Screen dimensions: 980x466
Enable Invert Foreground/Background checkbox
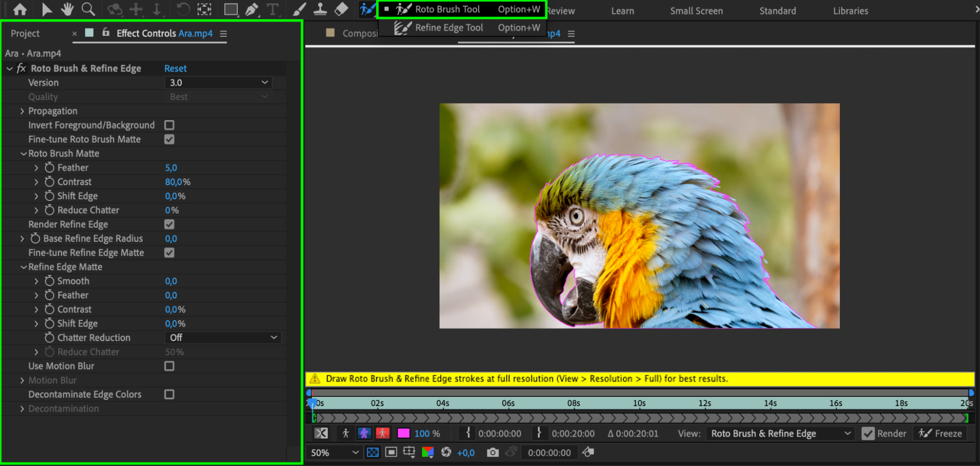(169, 125)
